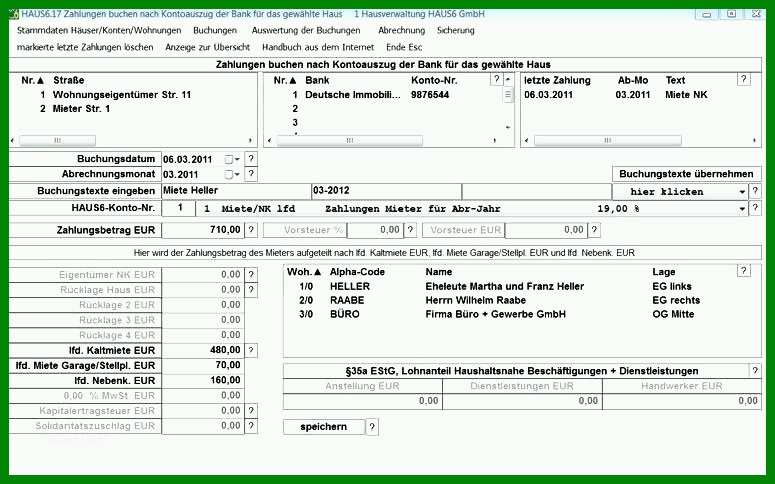Click lfd. Miete Garage/Stellpl. EUR field
The height and width of the screenshot is (484, 775).
click(203, 365)
